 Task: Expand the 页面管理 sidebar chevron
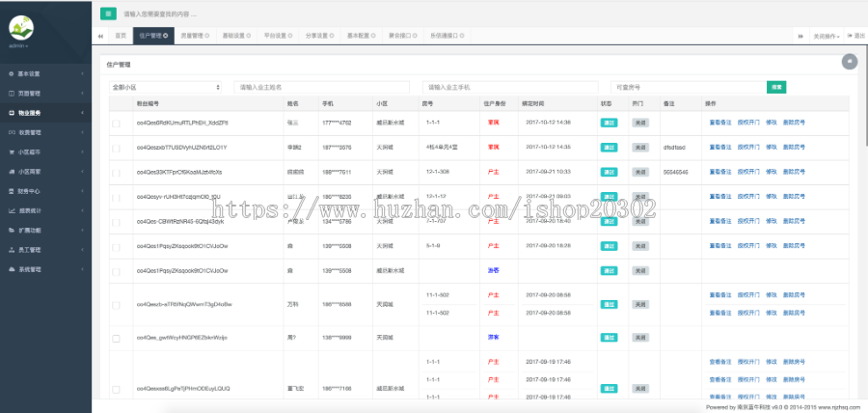(82, 94)
